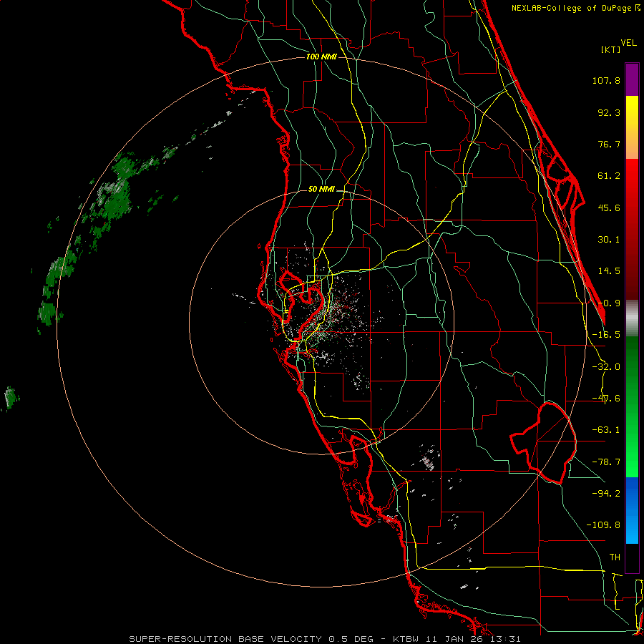The width and height of the screenshot is (644, 644).
Task: Click the 50 NMI range ring label
Action: click(x=321, y=190)
